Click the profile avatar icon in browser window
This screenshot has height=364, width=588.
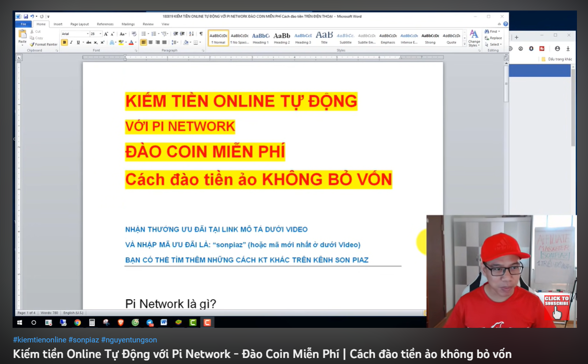coord(557,49)
